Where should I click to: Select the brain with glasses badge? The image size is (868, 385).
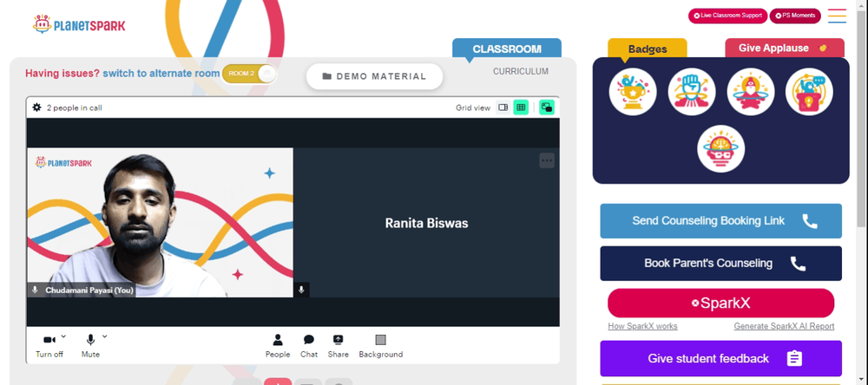pyautogui.click(x=720, y=149)
